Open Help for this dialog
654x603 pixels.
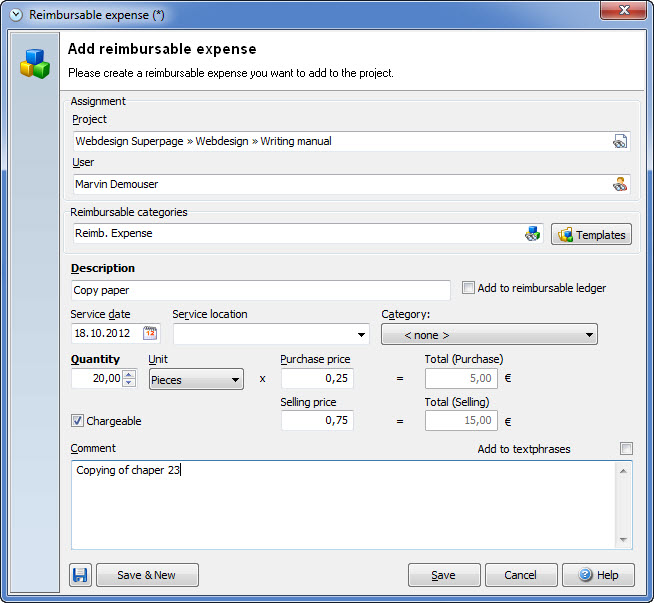click(x=598, y=575)
